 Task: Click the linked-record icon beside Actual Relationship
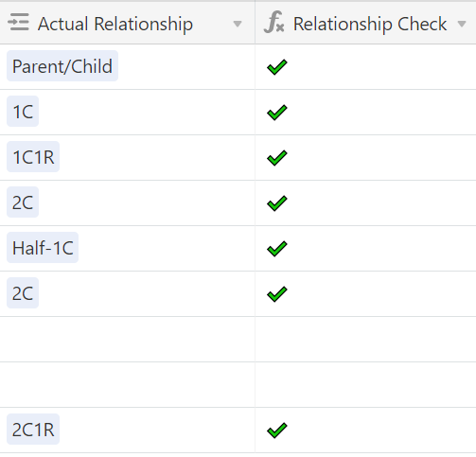click(x=18, y=23)
